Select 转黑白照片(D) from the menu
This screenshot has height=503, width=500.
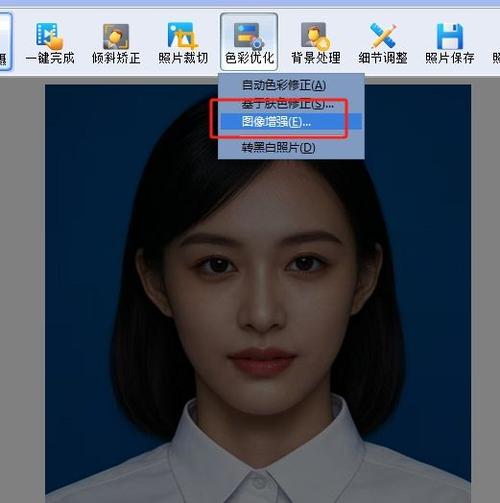click(x=278, y=147)
